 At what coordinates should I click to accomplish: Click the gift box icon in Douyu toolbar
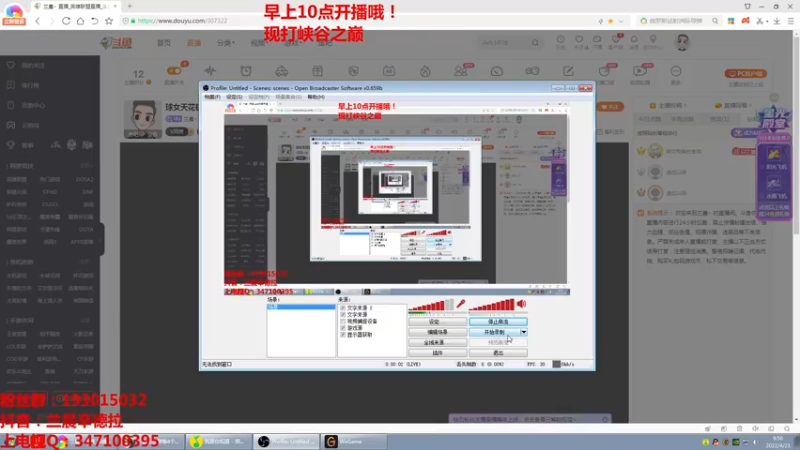pos(317,71)
